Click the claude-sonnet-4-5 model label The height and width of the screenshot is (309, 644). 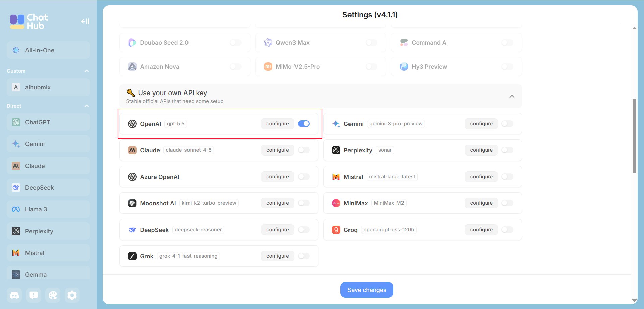tap(189, 150)
